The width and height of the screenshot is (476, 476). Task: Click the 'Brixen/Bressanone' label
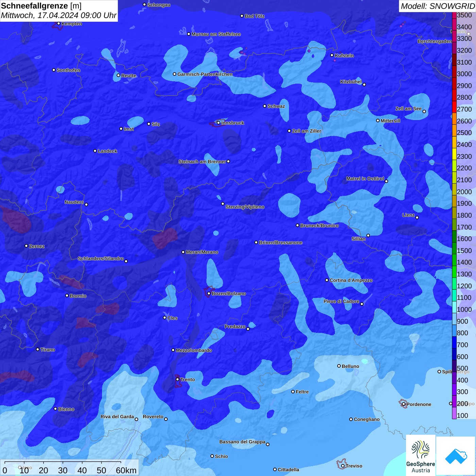pyautogui.click(x=280, y=242)
